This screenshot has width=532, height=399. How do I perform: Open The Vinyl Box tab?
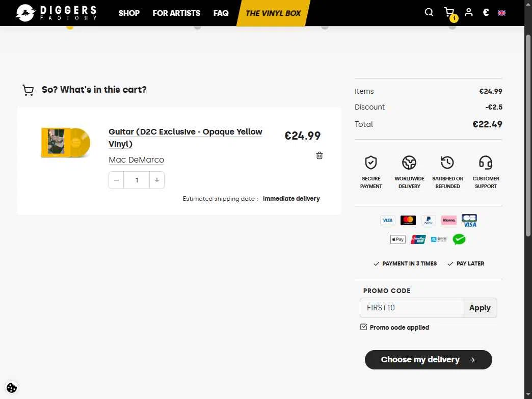click(x=273, y=13)
